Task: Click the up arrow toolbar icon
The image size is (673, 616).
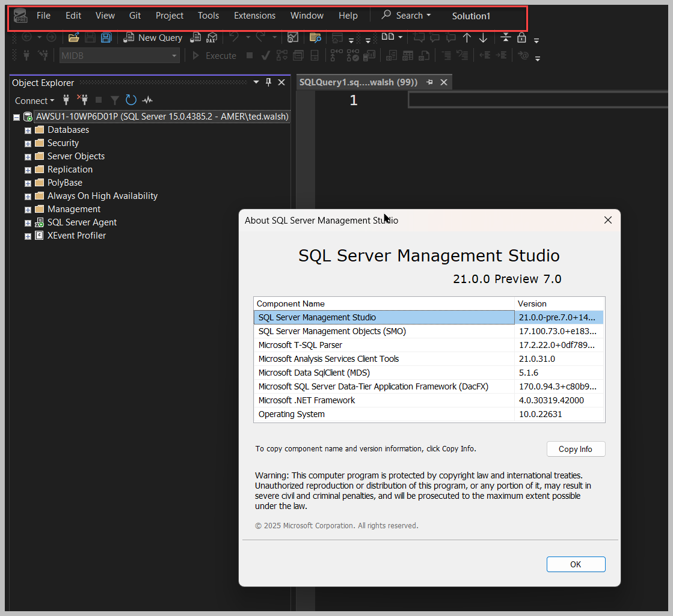Action: 467,38
